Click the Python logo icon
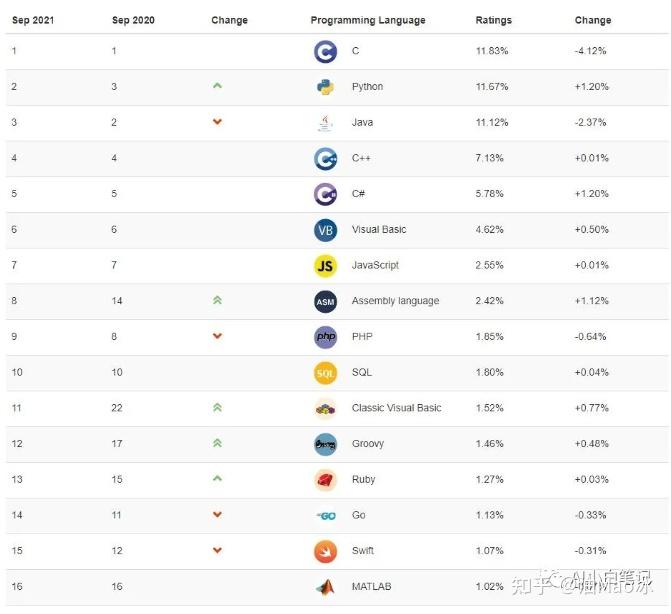671x614 pixels. pos(325,87)
